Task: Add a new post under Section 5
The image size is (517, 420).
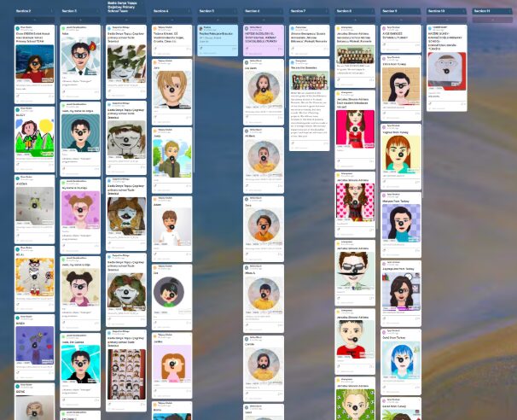Action: pyautogui.click(x=218, y=19)
